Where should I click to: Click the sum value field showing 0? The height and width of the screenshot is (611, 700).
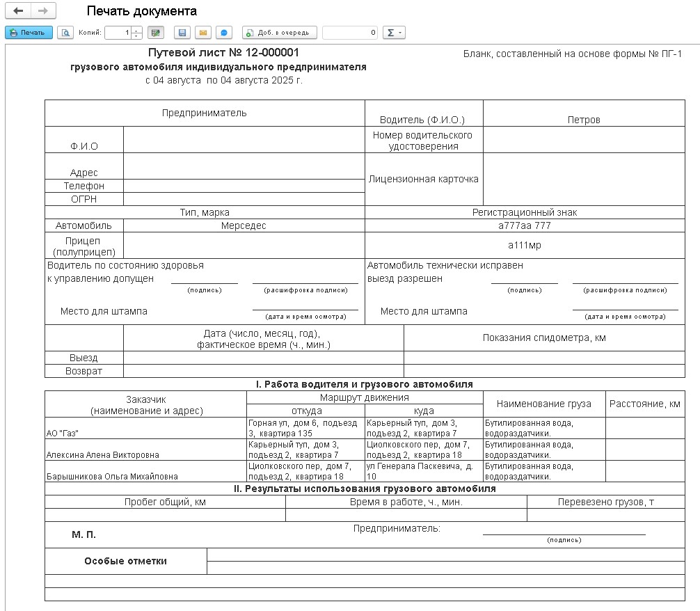pos(350,33)
